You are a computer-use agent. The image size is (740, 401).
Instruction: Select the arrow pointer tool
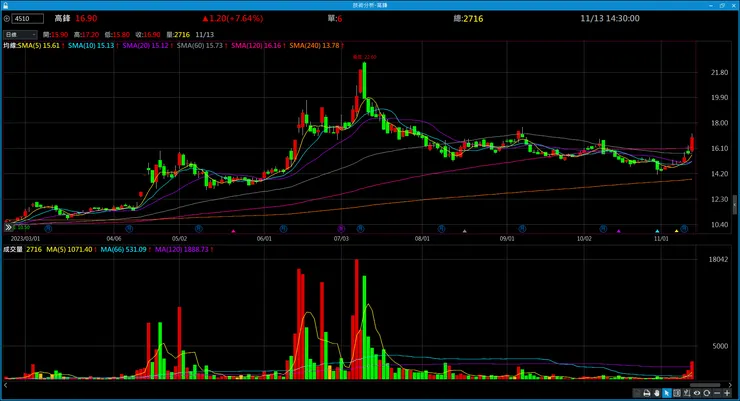pyautogui.click(x=667, y=393)
